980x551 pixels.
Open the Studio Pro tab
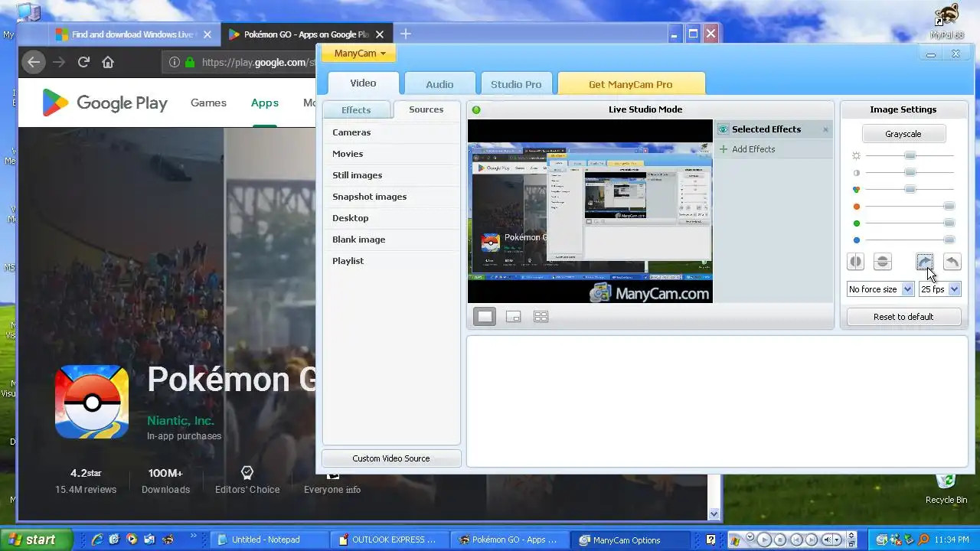click(516, 84)
